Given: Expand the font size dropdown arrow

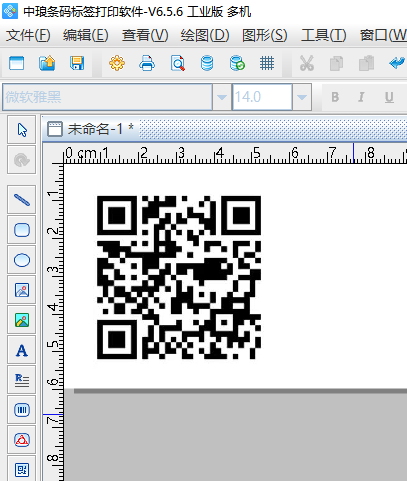Looking at the screenshot, I should pyautogui.click(x=302, y=97).
